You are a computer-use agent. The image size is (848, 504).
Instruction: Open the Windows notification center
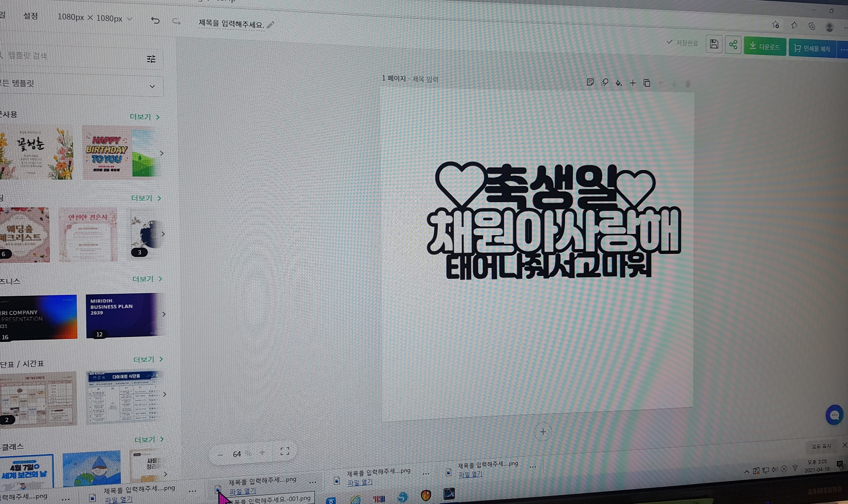pyautogui.click(x=840, y=464)
